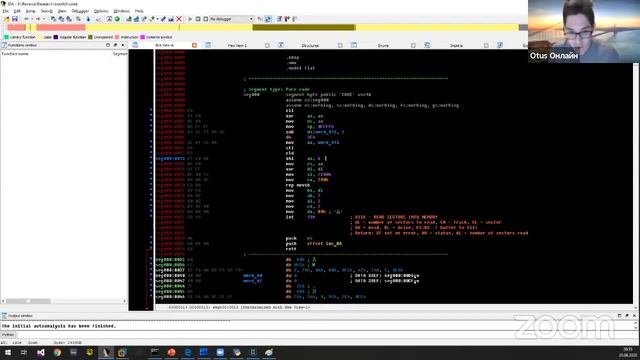Open the Help menu
640x360 pixels.
click(139, 11)
